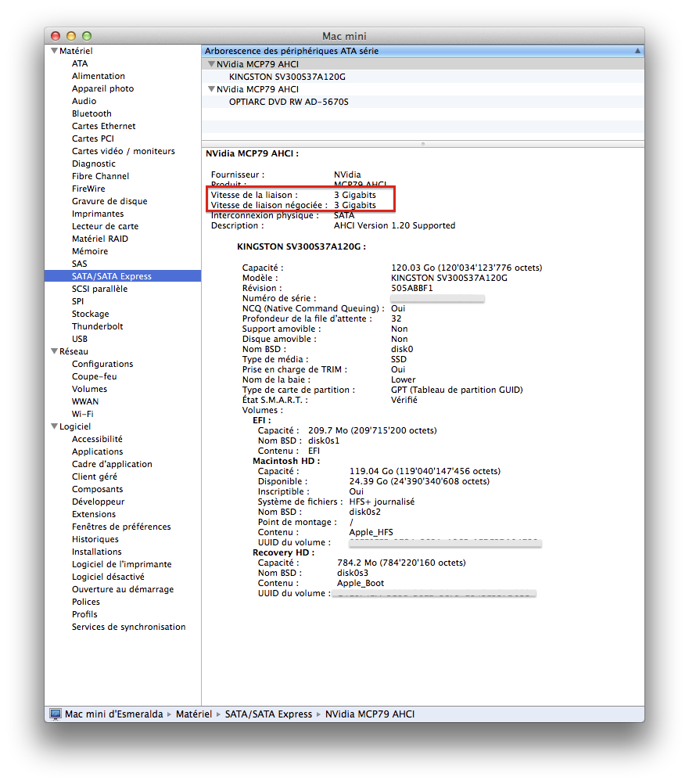Select Thunderbolt hardware category
This screenshot has height=784, width=689.
97,326
